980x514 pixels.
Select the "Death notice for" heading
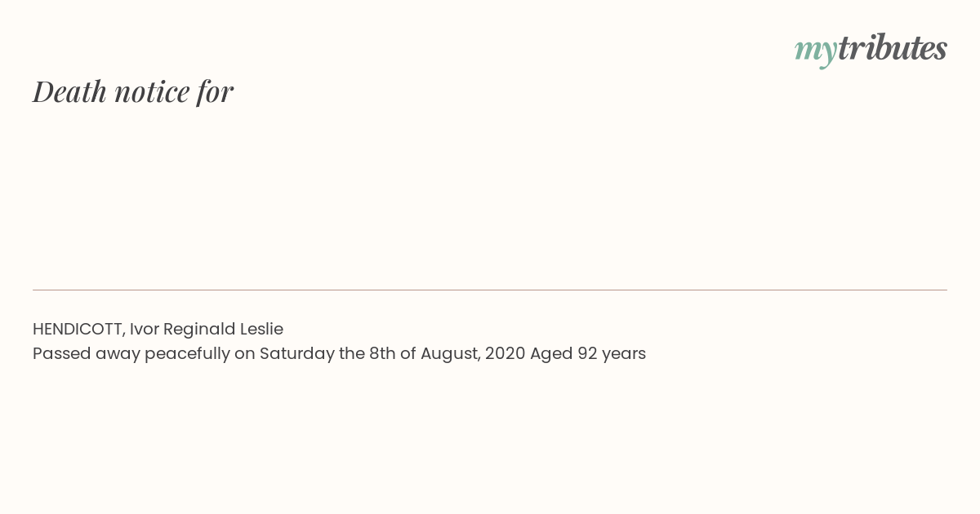pyautogui.click(x=133, y=91)
